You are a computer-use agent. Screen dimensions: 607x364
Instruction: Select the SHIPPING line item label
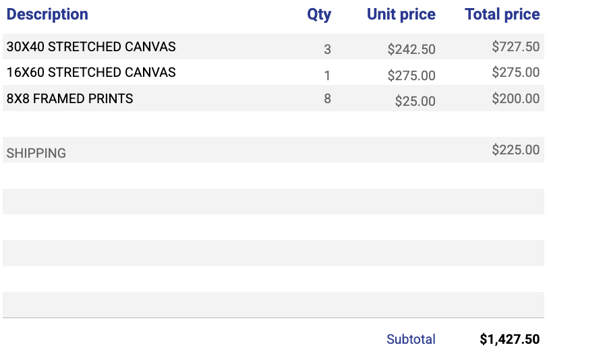(x=36, y=153)
